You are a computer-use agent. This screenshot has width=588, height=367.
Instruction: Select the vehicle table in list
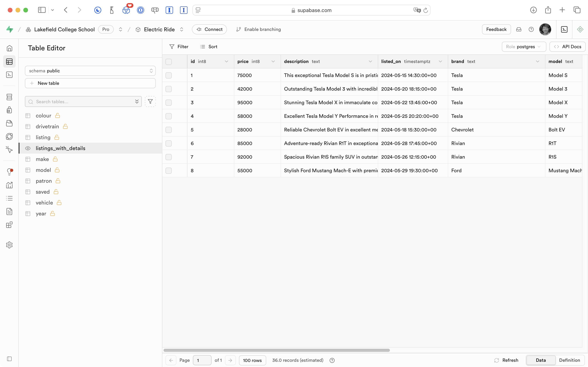coord(44,203)
